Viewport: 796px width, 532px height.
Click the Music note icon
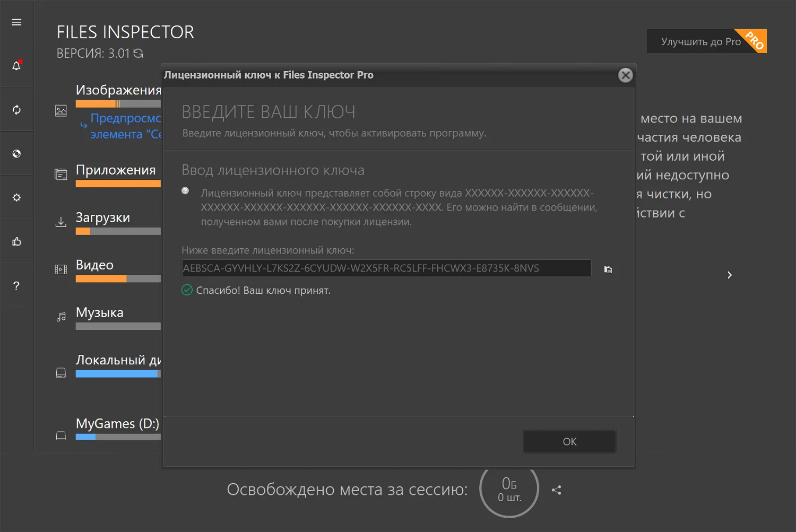[61, 317]
